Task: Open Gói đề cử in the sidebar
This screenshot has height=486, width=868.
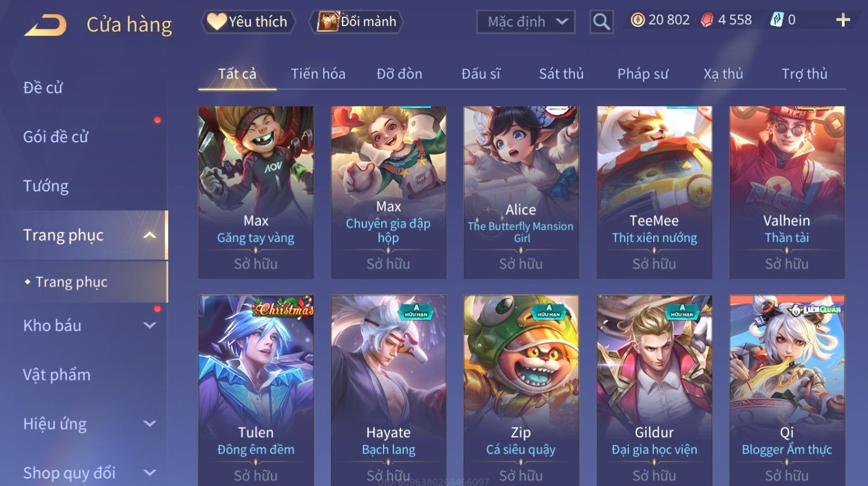Action: click(56, 137)
